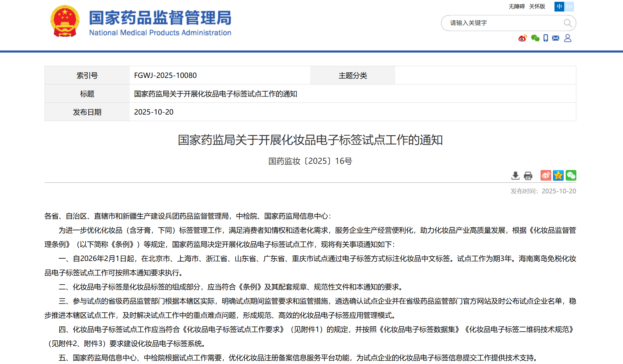Viewport: 623px width, 364px height.
Task: Click the email envelope icon
Action: (556, 38)
